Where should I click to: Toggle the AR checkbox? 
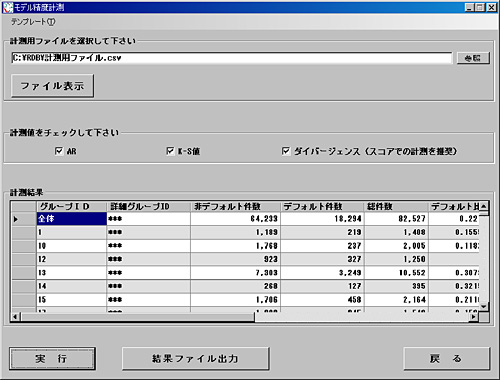pos(59,151)
